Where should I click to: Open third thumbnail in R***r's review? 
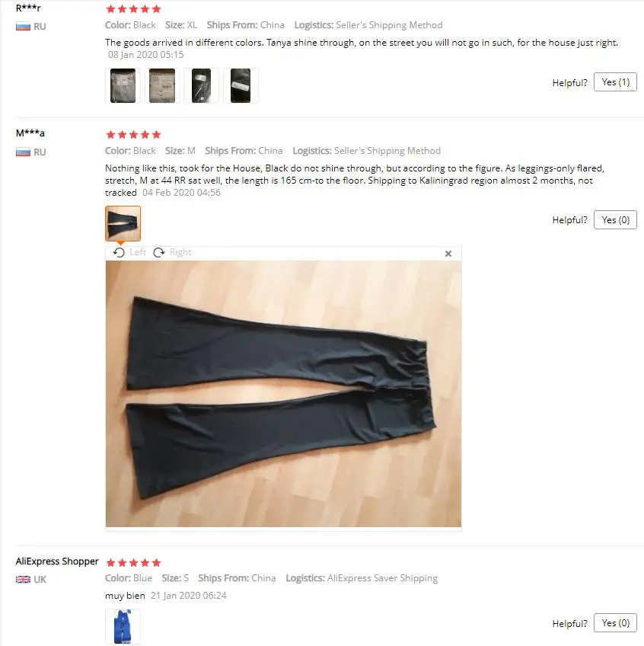(x=202, y=85)
